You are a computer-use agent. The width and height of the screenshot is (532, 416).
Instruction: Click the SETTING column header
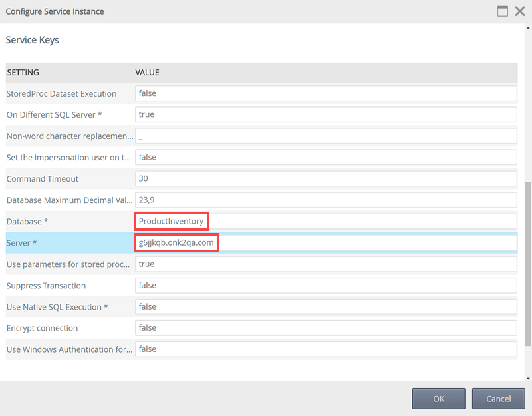coord(23,72)
